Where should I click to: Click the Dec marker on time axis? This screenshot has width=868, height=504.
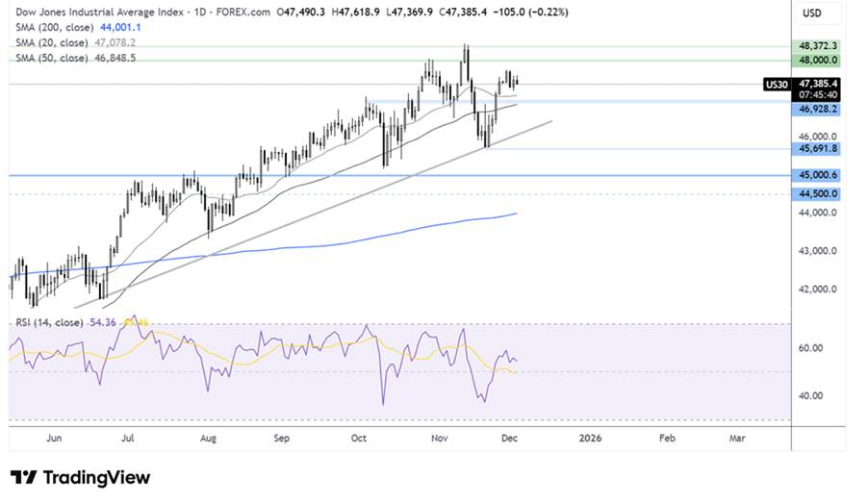click(x=509, y=439)
